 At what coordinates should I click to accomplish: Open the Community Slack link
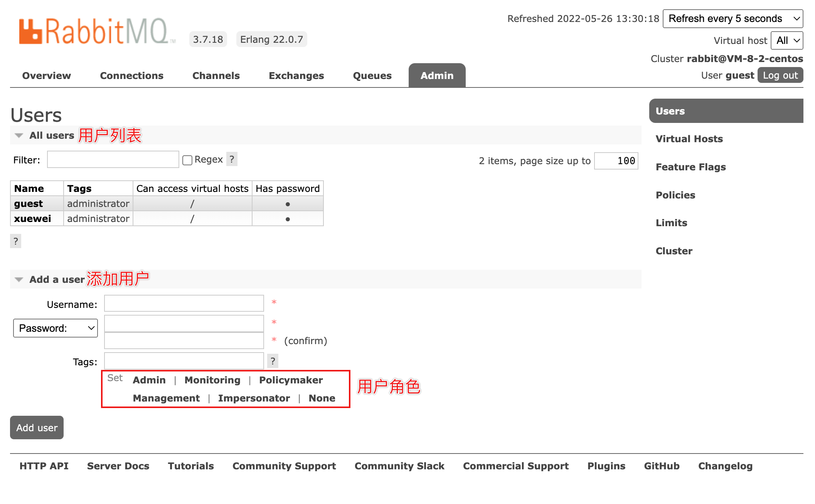click(x=399, y=466)
